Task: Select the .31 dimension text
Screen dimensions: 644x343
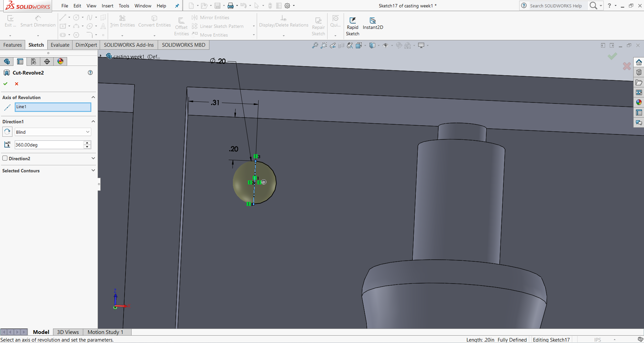Action: pyautogui.click(x=215, y=102)
